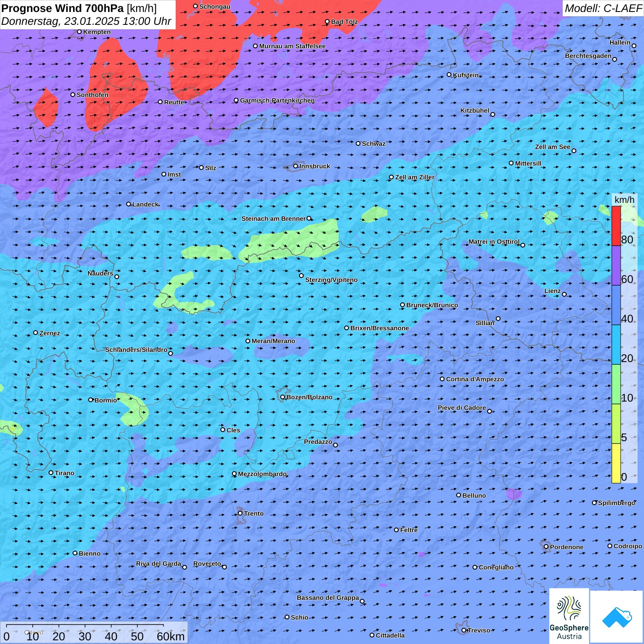
Task: Click the Belluno city marker
Action: click(459, 495)
